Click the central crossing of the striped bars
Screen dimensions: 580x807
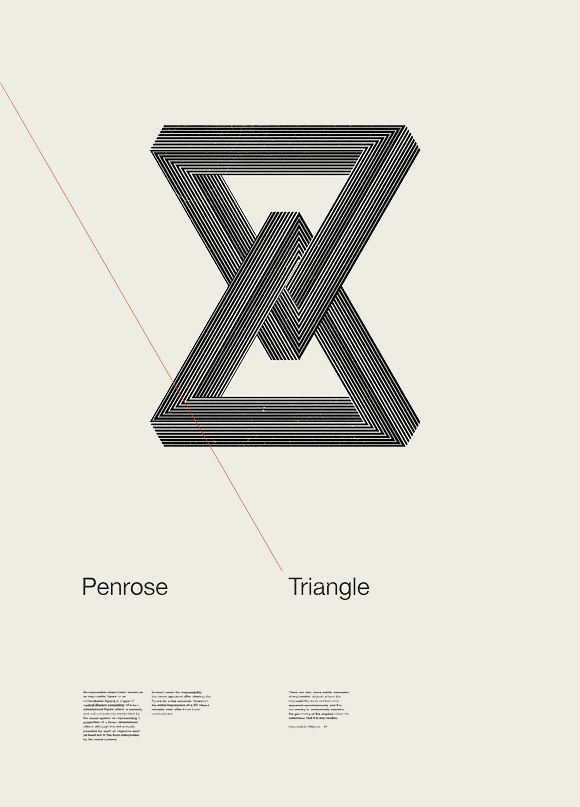pyautogui.click(x=285, y=286)
